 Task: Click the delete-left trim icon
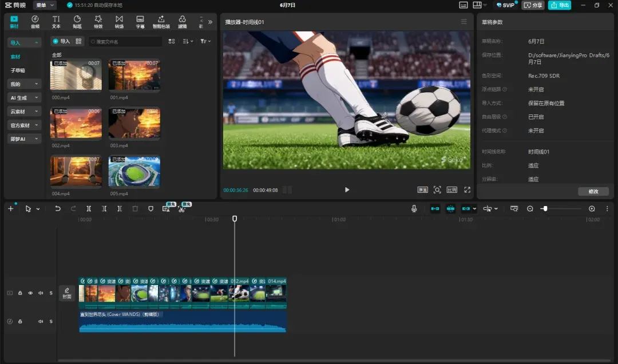pos(104,209)
